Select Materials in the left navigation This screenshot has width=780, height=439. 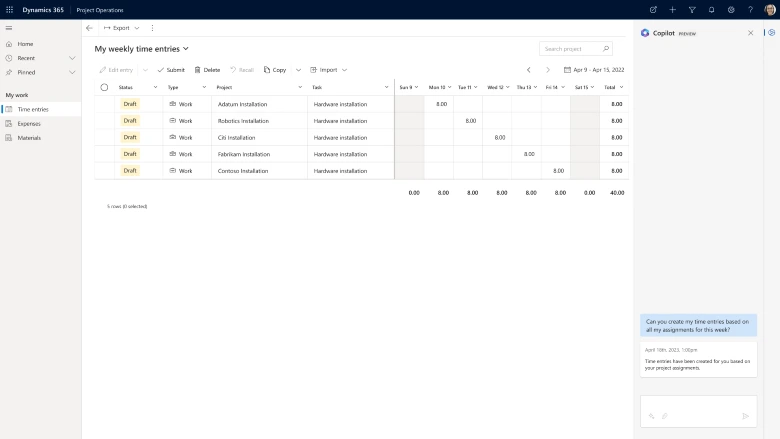click(x=29, y=137)
